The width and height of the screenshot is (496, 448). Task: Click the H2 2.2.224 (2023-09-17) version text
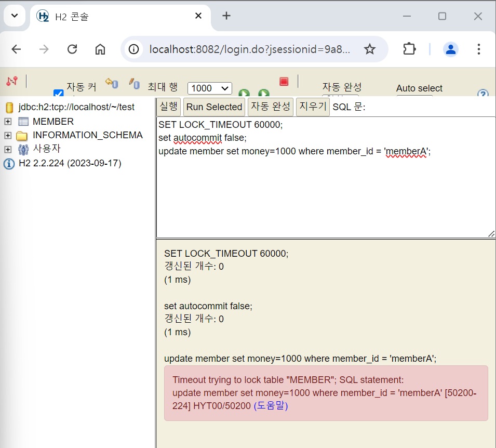point(70,163)
